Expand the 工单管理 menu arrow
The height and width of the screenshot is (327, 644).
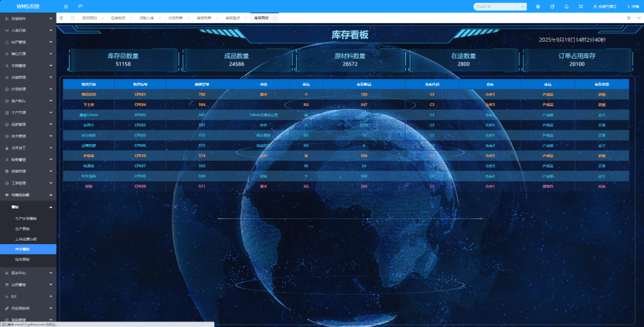coord(51,183)
